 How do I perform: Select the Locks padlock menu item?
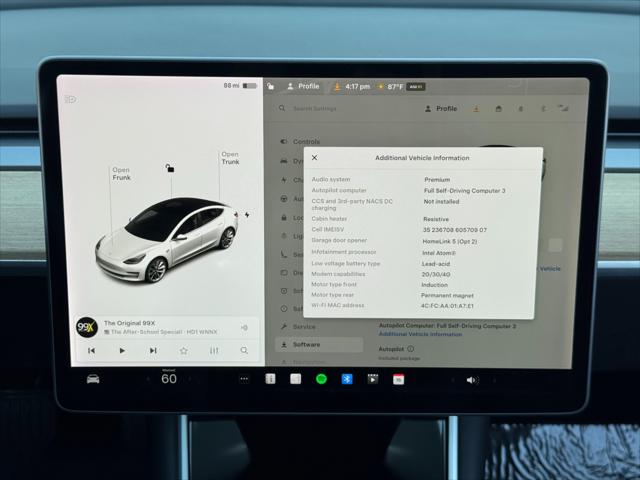pyautogui.click(x=284, y=218)
